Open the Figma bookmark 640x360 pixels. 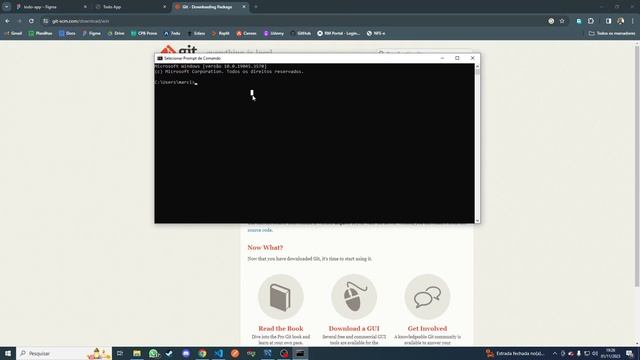(91, 33)
